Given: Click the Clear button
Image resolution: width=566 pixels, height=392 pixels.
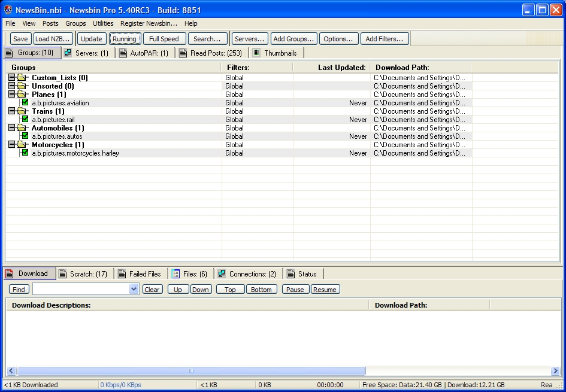Looking at the screenshot, I should pyautogui.click(x=152, y=289).
